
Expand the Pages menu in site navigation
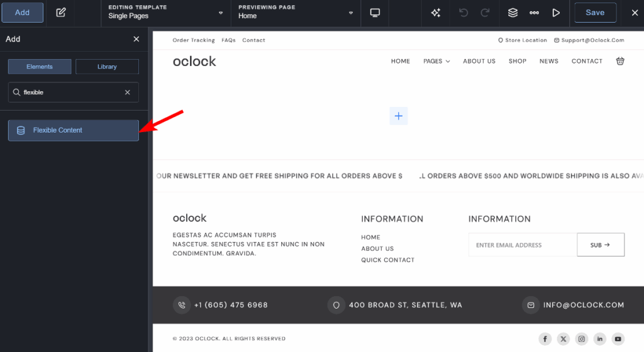pyautogui.click(x=436, y=61)
